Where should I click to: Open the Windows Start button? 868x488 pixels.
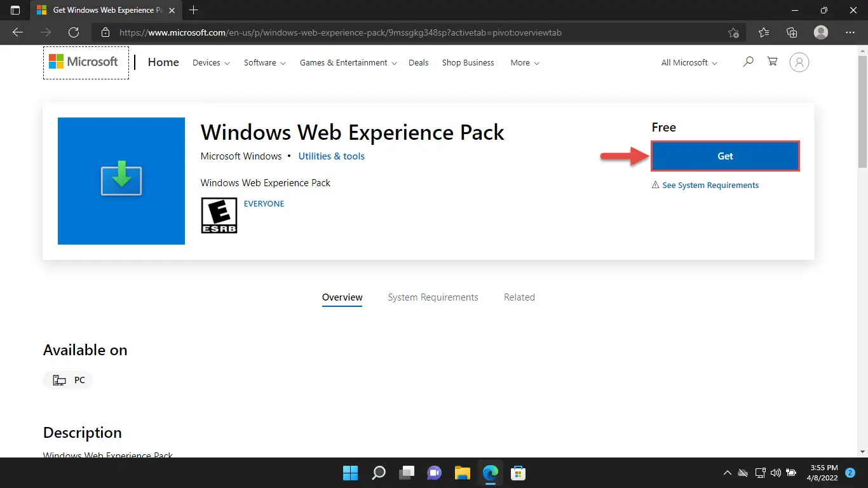point(350,473)
